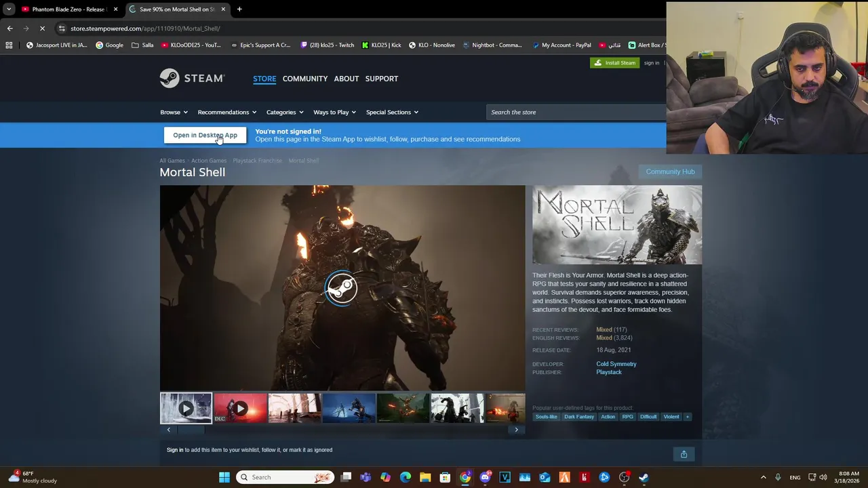Open Cold Symmetry developer link
Screen dimensions: 868x488
click(616, 364)
